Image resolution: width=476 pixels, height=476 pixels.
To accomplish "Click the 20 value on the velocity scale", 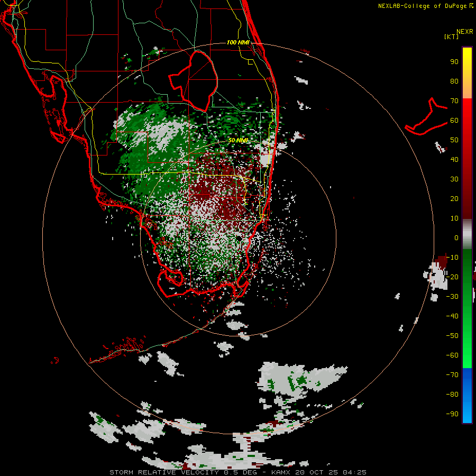I will (454, 198).
